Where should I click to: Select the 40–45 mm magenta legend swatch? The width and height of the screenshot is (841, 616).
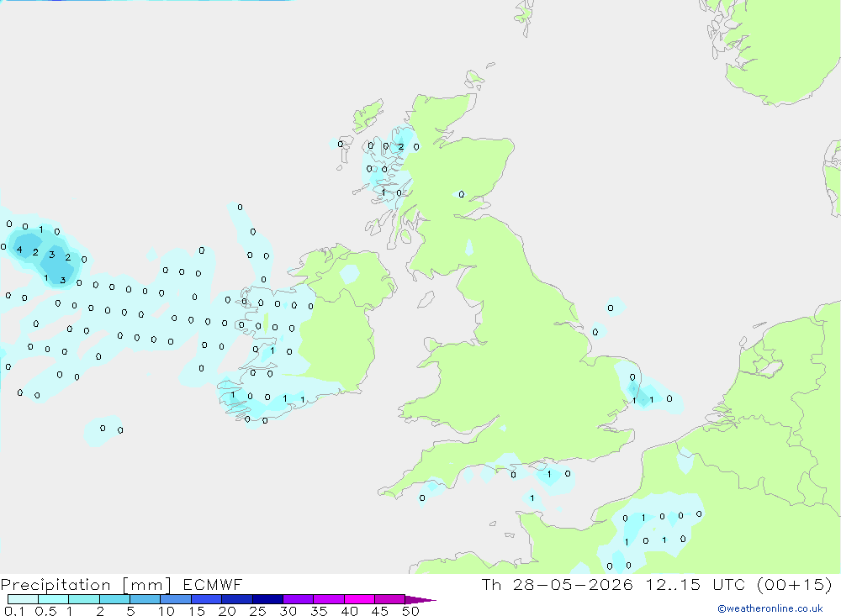[359, 599]
